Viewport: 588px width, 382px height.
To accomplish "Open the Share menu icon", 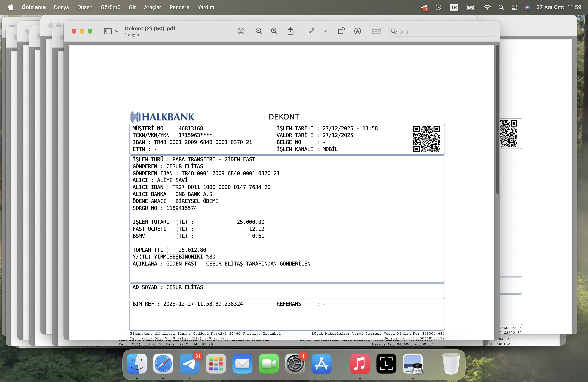I will coord(291,31).
